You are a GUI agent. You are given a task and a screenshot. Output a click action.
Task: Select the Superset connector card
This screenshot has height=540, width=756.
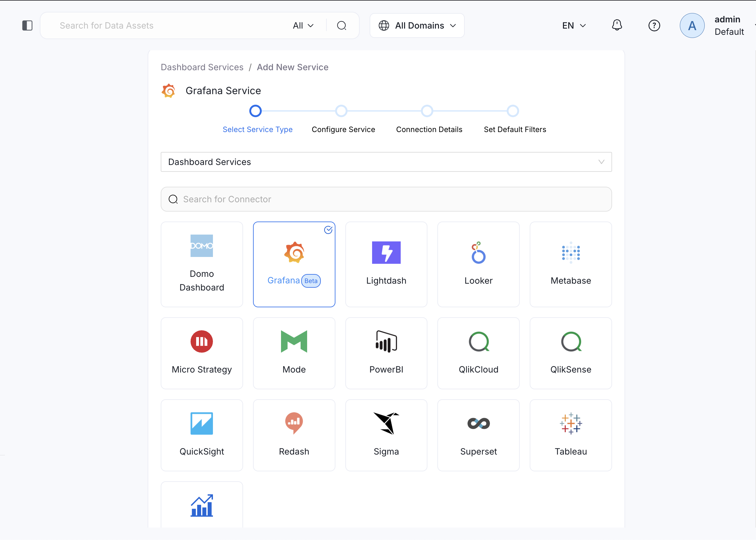478,435
